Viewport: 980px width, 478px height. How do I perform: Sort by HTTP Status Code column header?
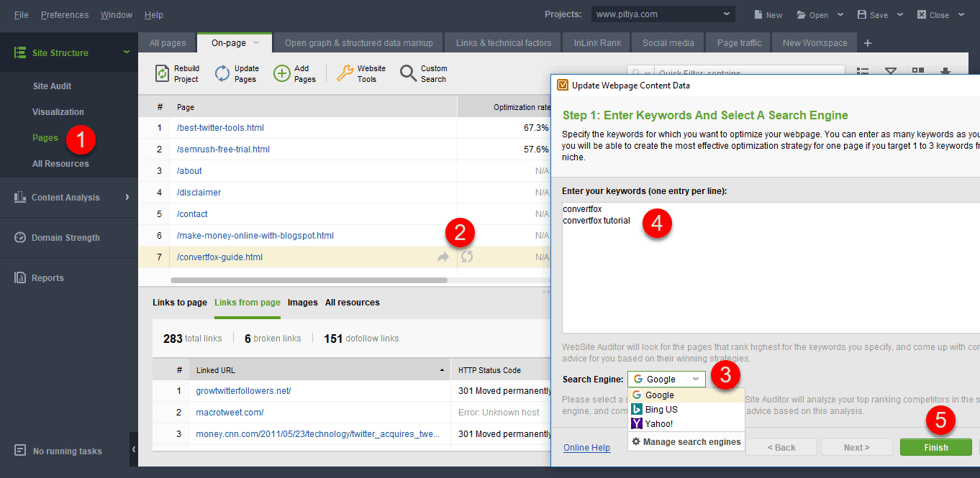click(x=500, y=370)
